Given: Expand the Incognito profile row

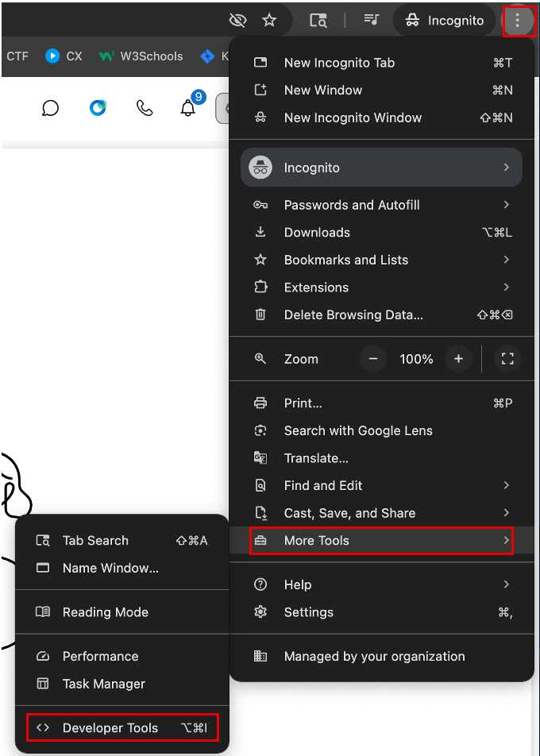Looking at the screenshot, I should tap(381, 168).
